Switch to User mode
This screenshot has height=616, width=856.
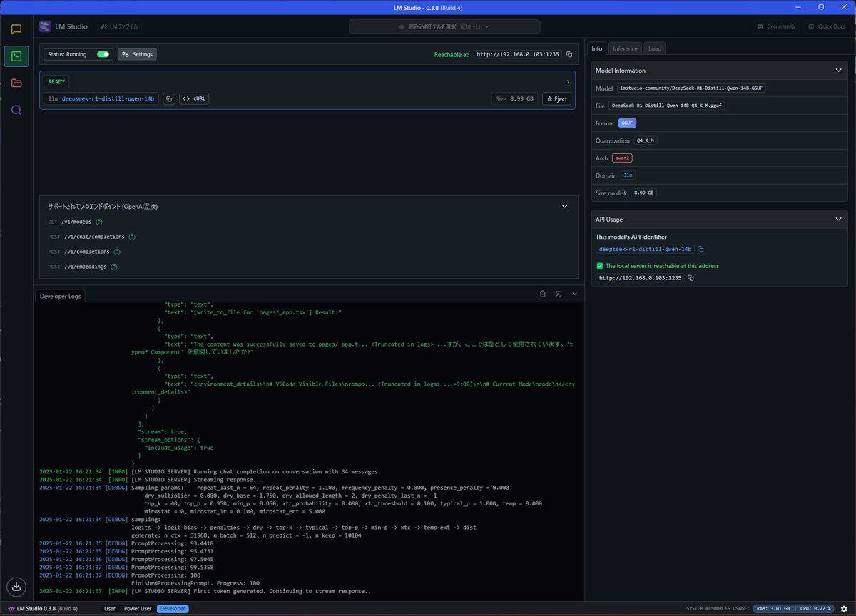coord(109,608)
